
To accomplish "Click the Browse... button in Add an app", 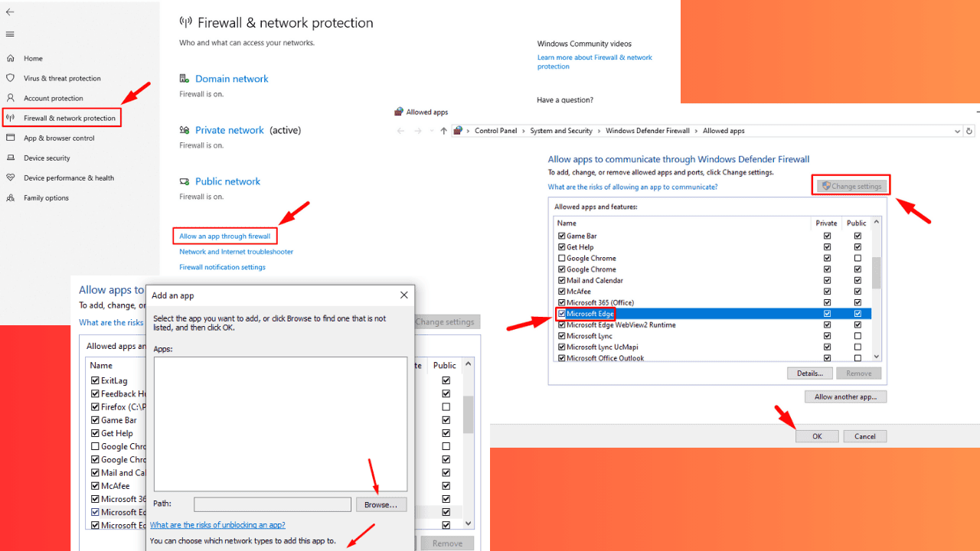I will [381, 504].
